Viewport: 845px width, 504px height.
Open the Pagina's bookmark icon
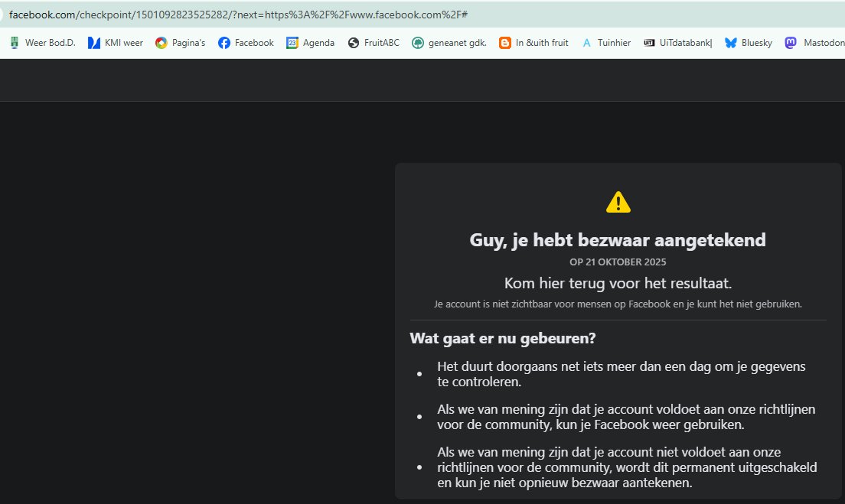(161, 43)
